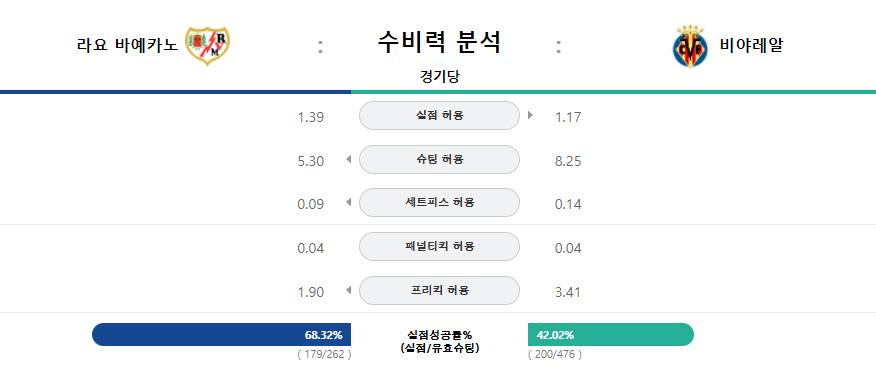
Task: Select the 세트피스 허용 pill button
Action: click(439, 202)
